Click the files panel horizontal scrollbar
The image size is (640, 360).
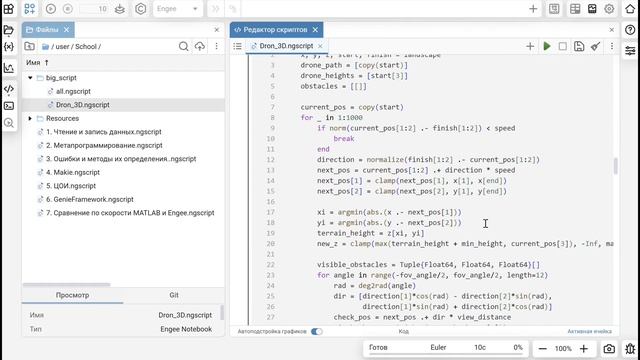click(x=67, y=284)
